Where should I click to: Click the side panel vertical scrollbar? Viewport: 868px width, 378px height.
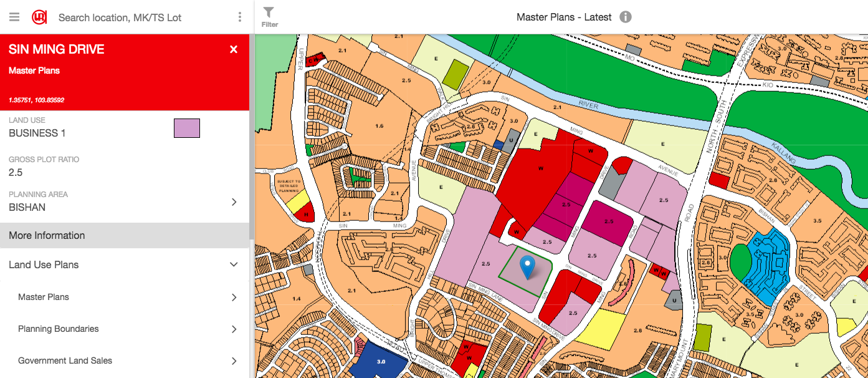click(x=252, y=137)
